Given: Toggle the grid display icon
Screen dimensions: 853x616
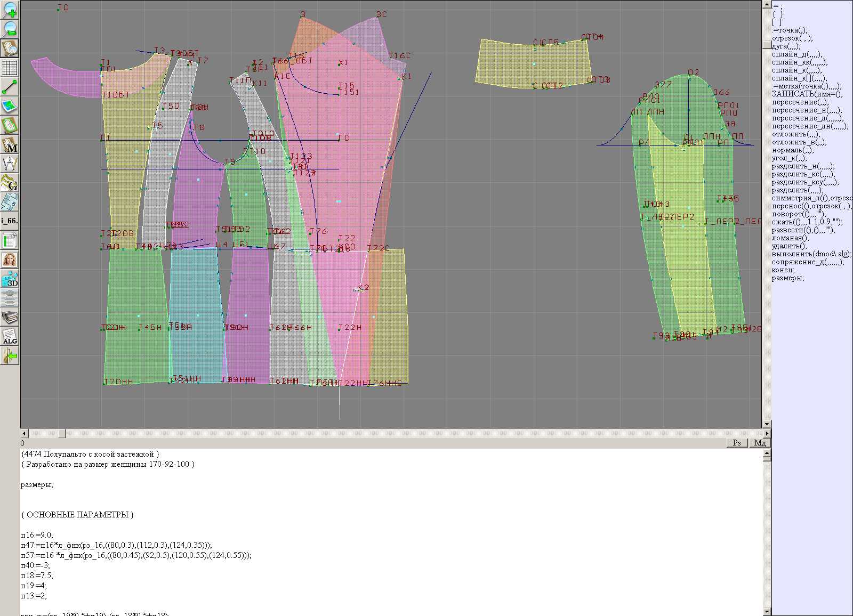Looking at the screenshot, I should click(10, 68).
